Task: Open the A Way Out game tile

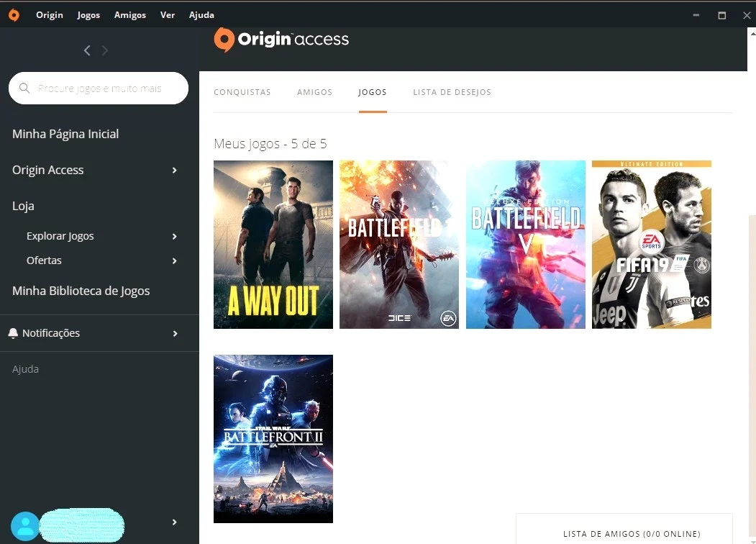Action: [x=273, y=245]
